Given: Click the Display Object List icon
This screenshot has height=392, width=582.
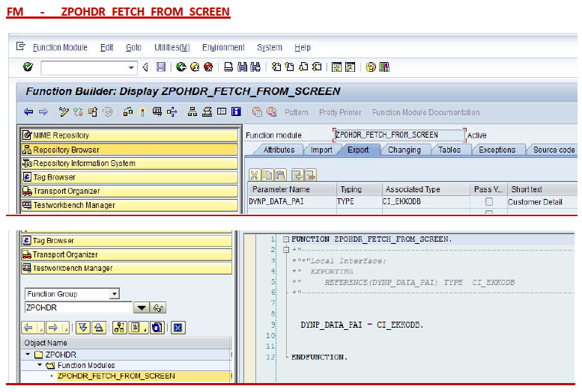Looking at the screenshot, I should (x=193, y=111).
